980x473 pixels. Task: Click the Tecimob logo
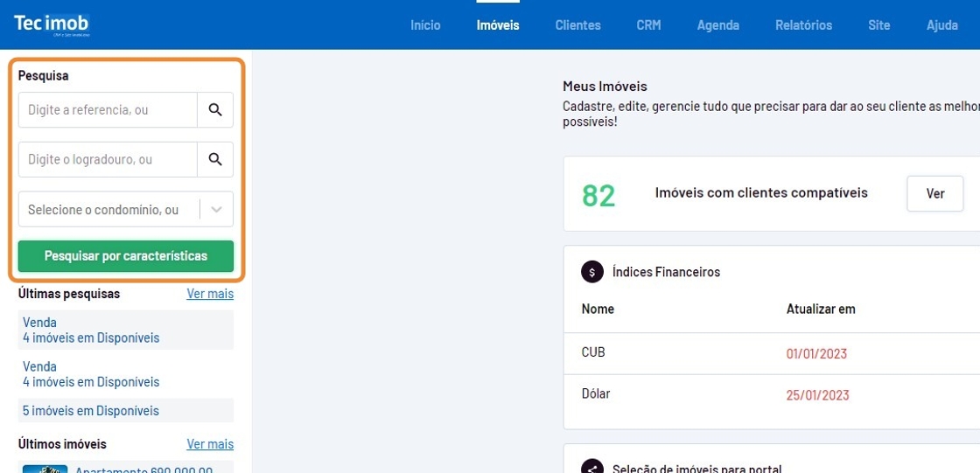click(52, 24)
